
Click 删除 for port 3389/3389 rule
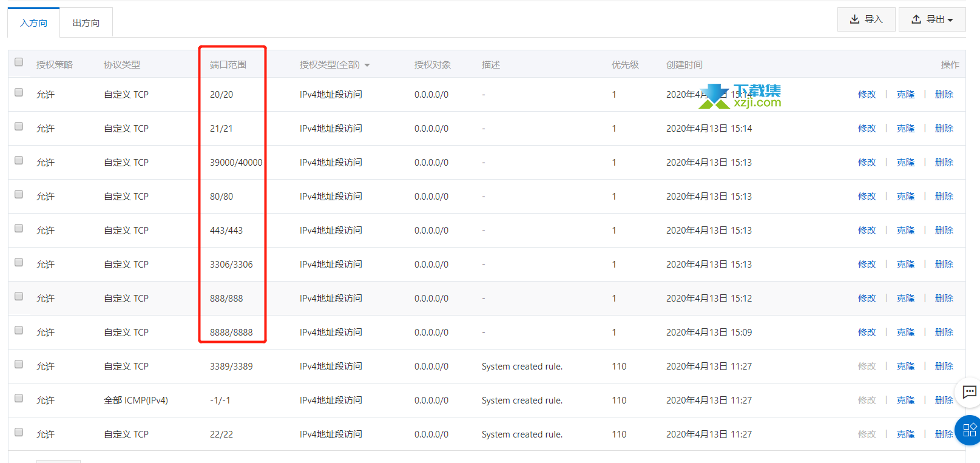(x=944, y=367)
